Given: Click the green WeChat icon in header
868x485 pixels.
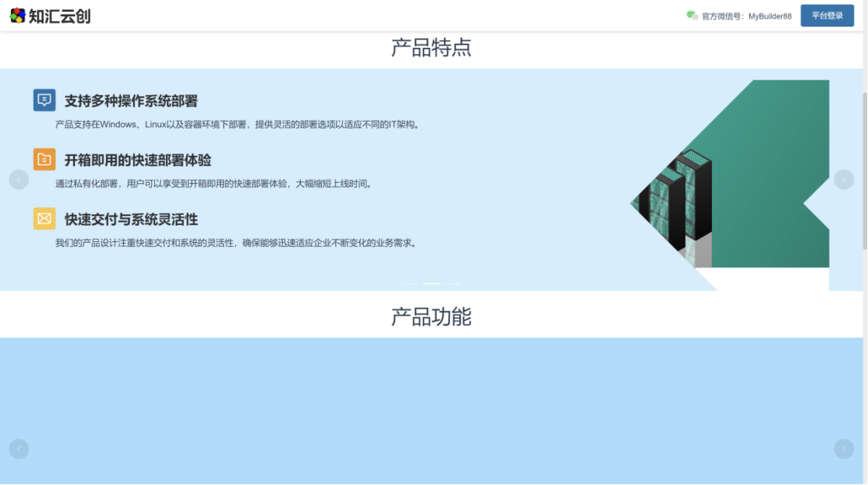Looking at the screenshot, I should click(692, 16).
